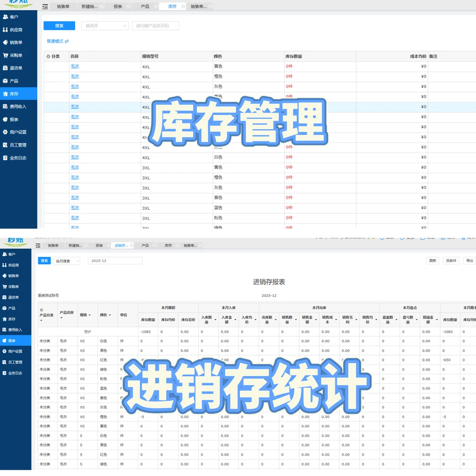Open 员工管理 in the 进销存 report screen sidebar
The image size is (476, 476).
15,362
